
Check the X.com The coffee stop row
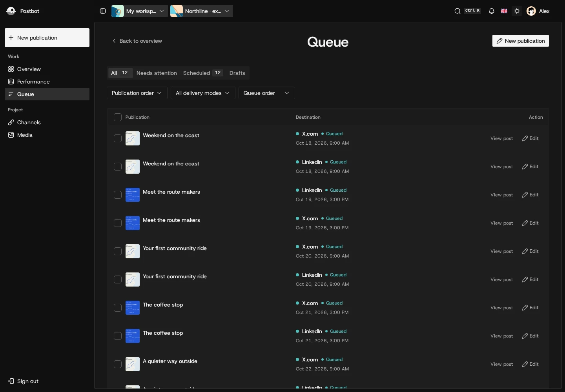pos(118,308)
